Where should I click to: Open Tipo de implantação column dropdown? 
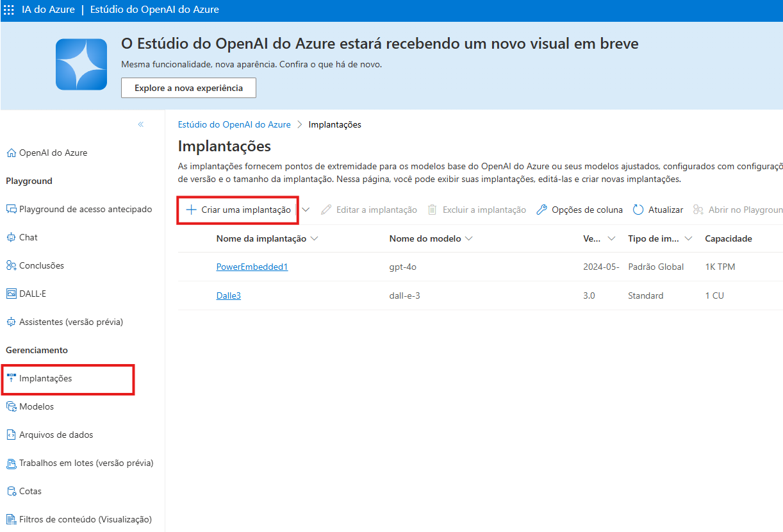(x=688, y=238)
